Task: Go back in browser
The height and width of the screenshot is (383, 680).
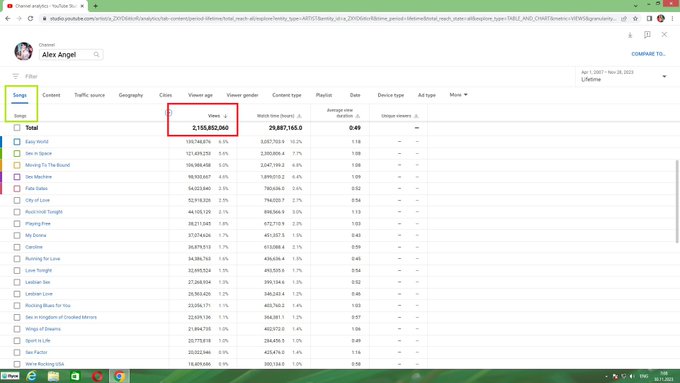Action: pos(8,19)
